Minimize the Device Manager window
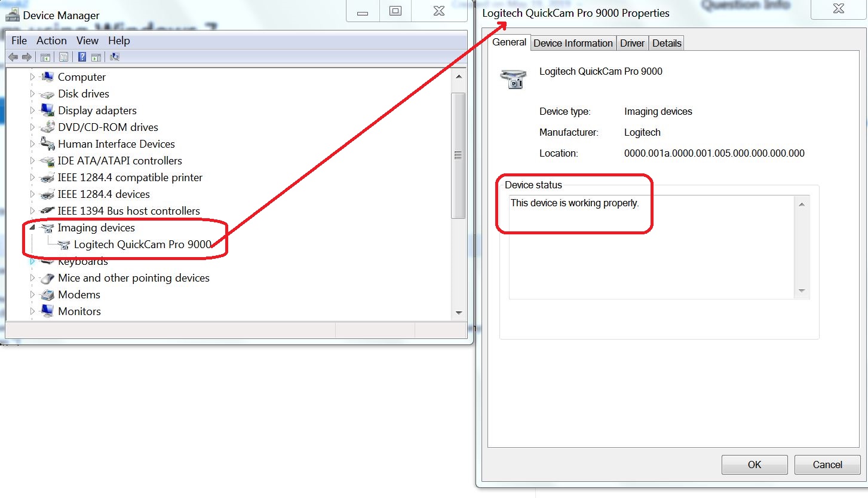The width and height of the screenshot is (868, 498). click(363, 11)
